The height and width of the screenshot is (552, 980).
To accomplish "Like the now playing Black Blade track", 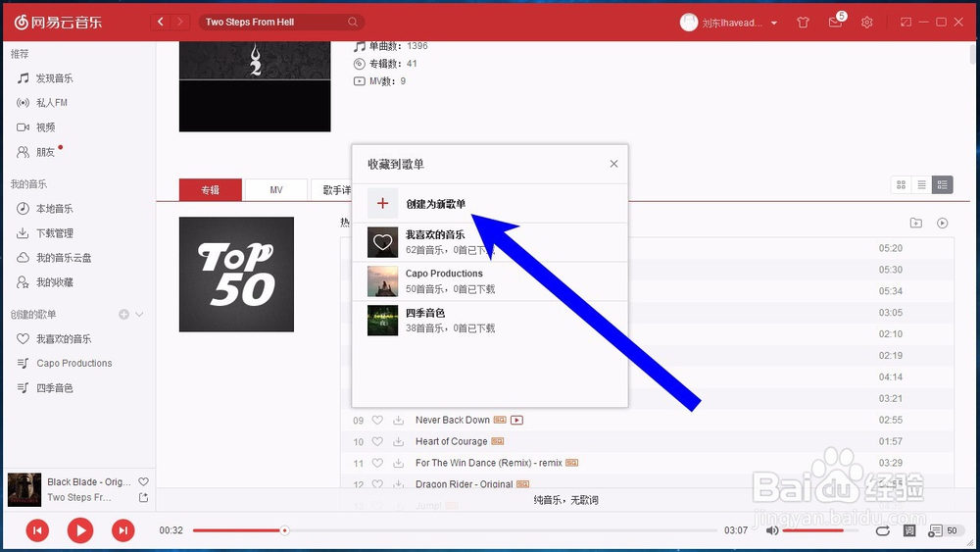I will 143,481.
